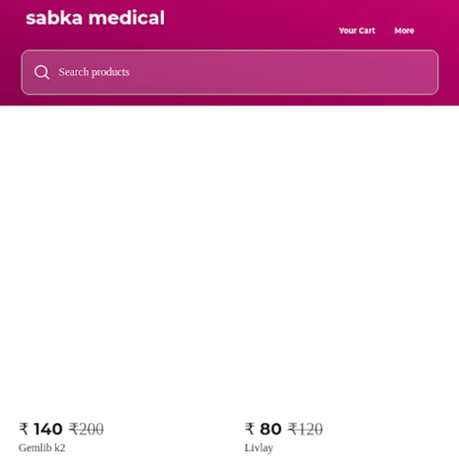
Task: Open the Livlay product name
Action: point(259,448)
